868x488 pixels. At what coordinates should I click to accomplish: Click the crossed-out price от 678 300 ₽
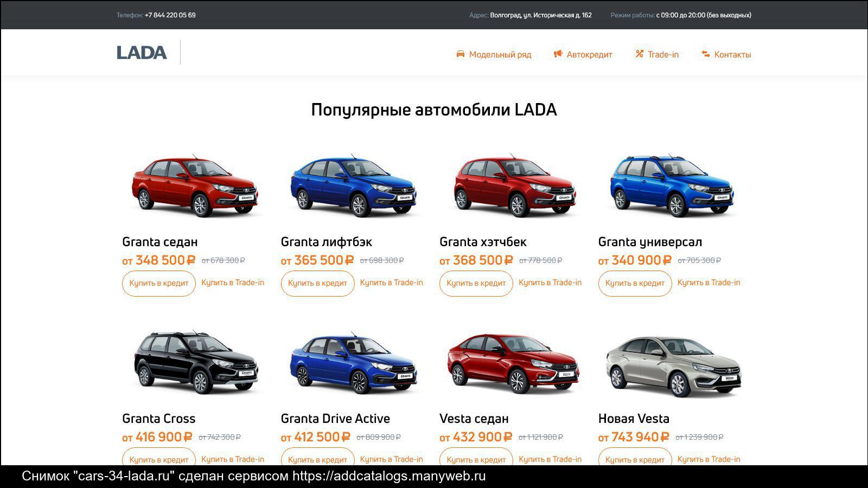[x=224, y=261]
